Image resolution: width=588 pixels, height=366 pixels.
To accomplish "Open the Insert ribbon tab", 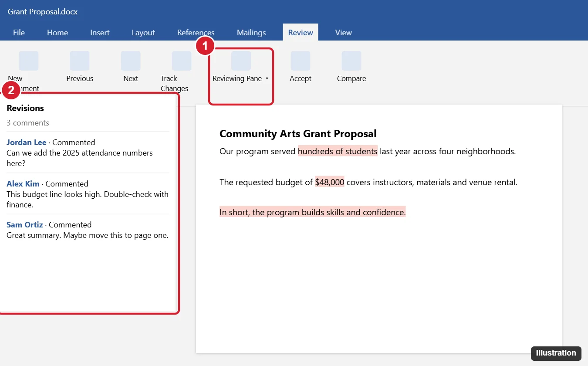I will tap(100, 32).
